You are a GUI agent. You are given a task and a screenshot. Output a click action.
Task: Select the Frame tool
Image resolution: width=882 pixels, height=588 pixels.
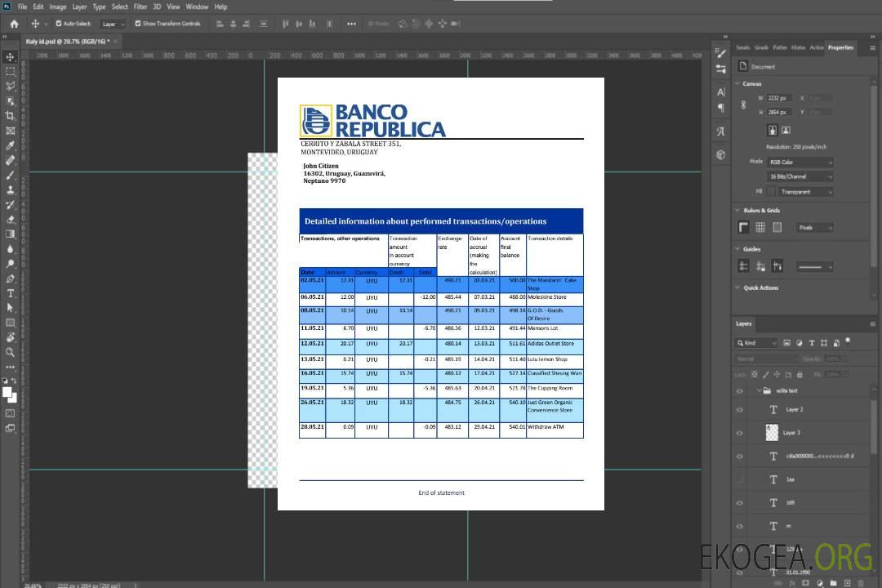10,131
